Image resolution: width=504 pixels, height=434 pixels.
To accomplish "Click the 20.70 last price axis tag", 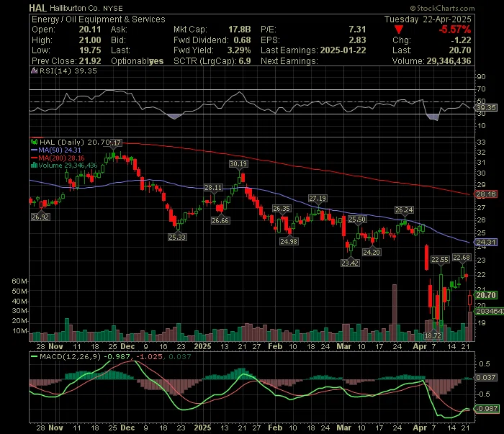I will point(486,295).
